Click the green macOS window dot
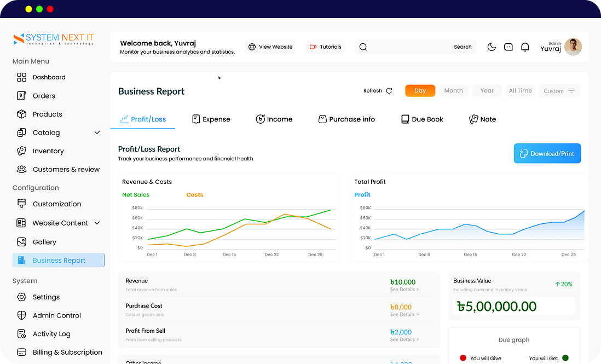Screen dimensions: 601x364 coord(39,9)
